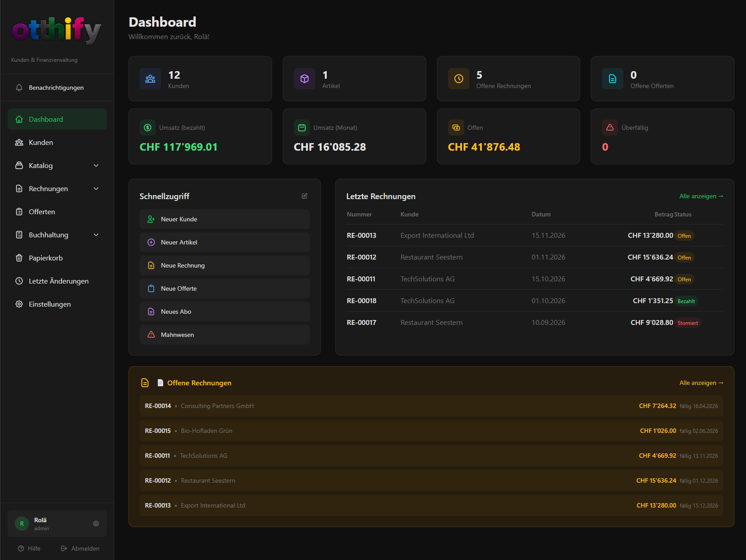This screenshot has height=560, width=746.
Task: Click the Hilfe question mark icon
Action: (x=21, y=548)
